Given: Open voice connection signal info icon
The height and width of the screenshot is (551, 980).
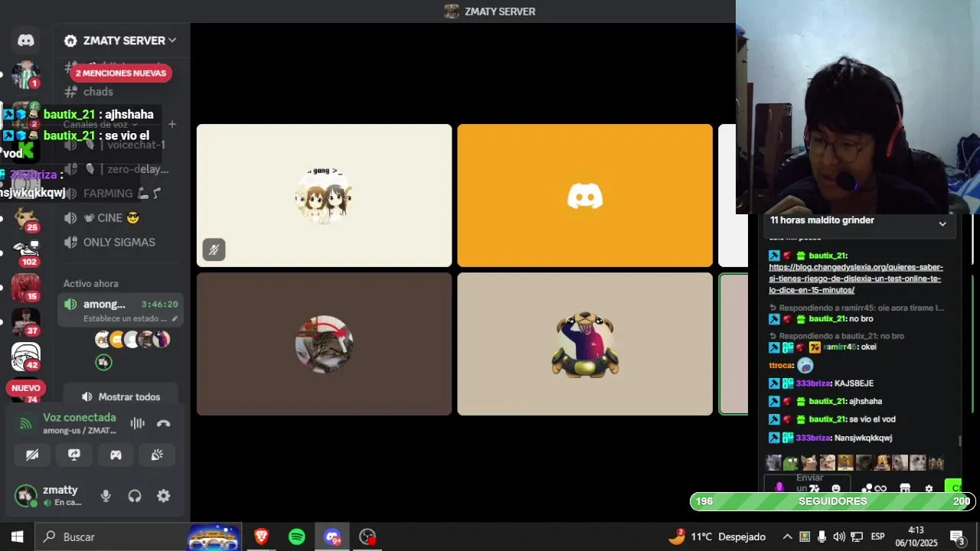Looking at the screenshot, I should point(26,423).
